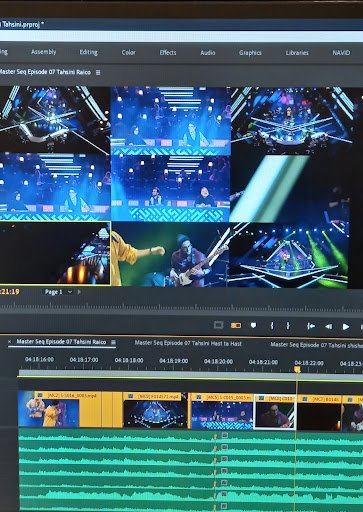Click the Add Marker icon in the transport controls

[254, 325]
